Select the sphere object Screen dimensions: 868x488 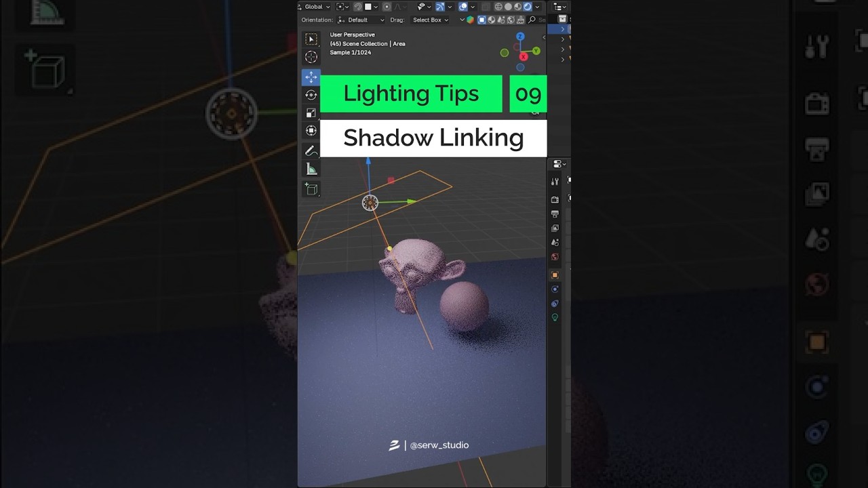point(465,306)
